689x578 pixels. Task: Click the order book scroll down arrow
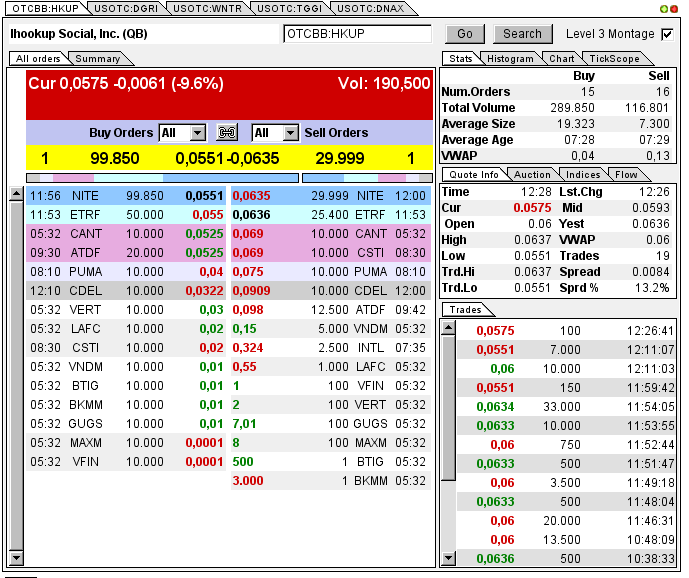(x=16, y=558)
